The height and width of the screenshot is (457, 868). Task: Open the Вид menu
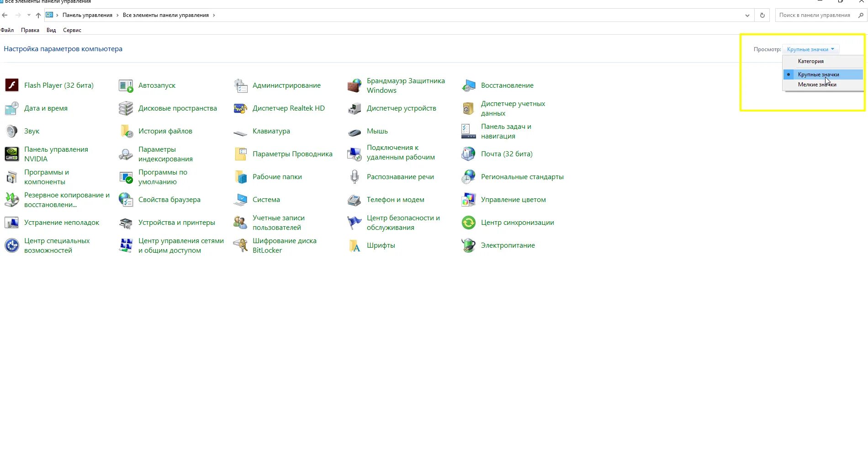point(51,30)
